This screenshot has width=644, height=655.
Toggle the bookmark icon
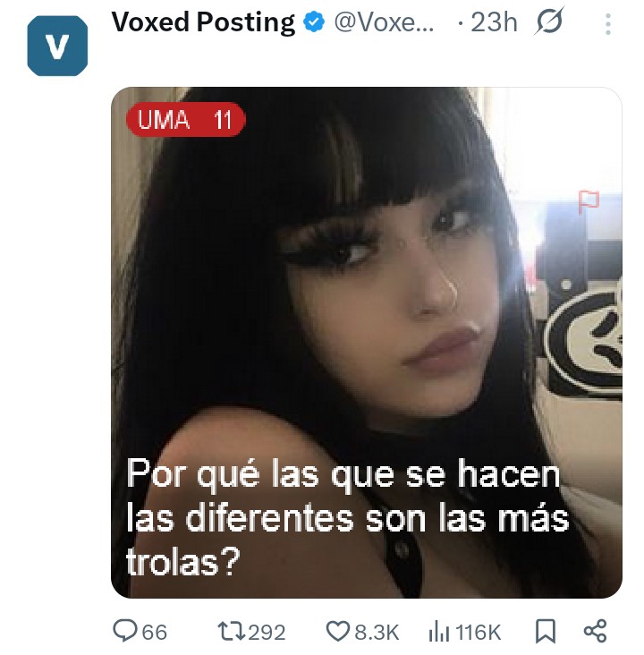(x=546, y=631)
